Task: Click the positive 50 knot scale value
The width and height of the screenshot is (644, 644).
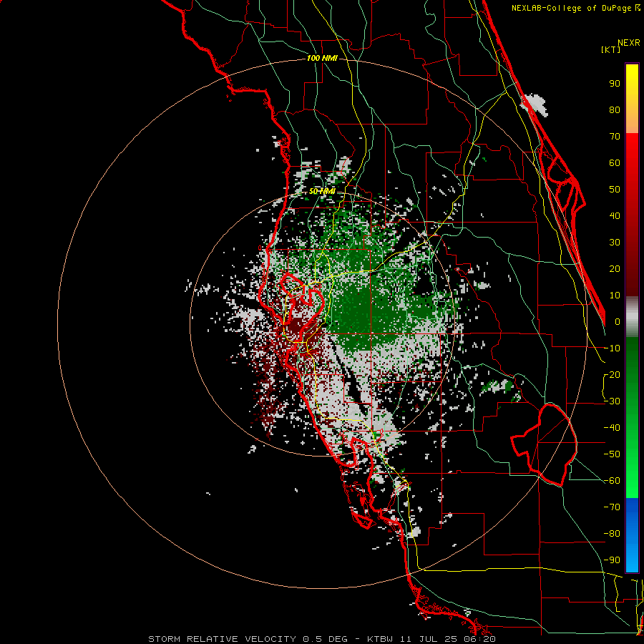Action: click(x=615, y=190)
